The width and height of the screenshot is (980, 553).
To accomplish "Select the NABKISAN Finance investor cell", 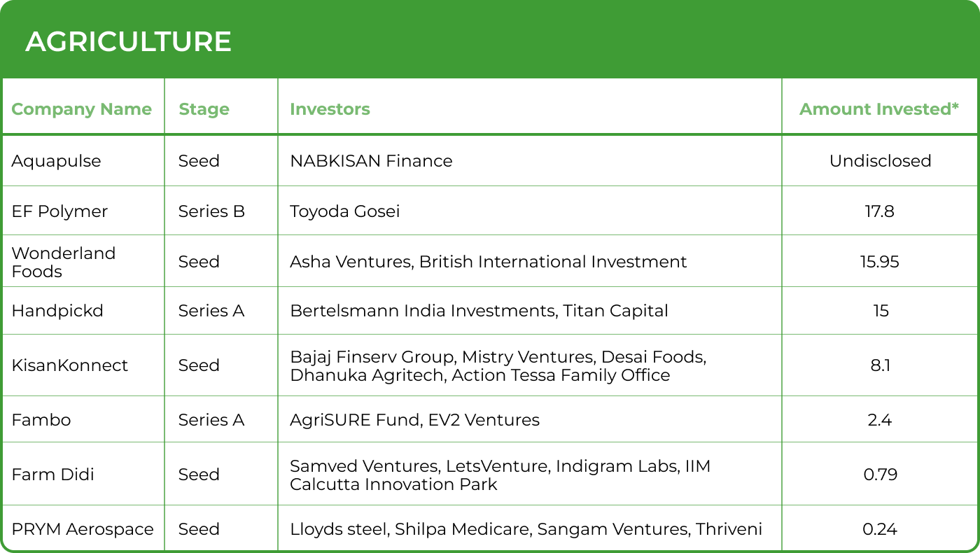I will pos(371,161).
